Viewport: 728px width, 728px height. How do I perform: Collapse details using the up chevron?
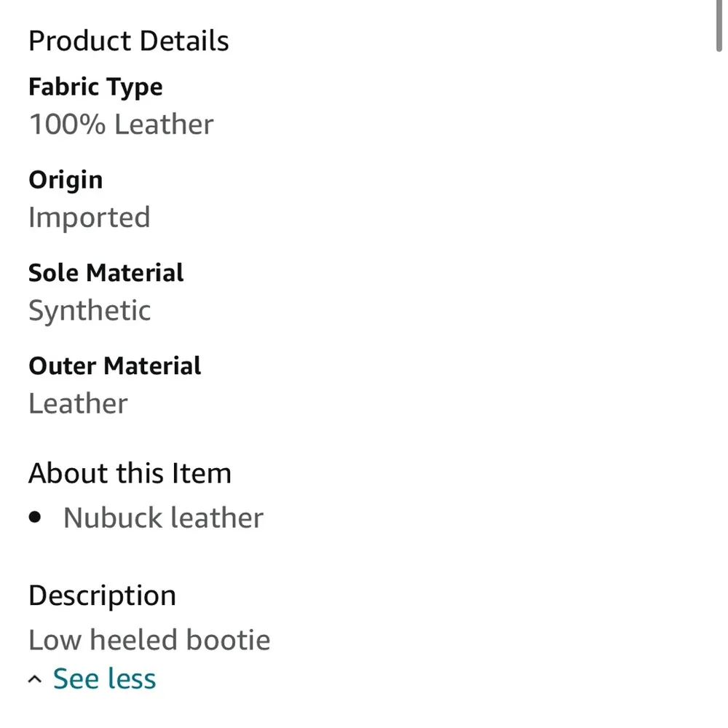coord(34,680)
